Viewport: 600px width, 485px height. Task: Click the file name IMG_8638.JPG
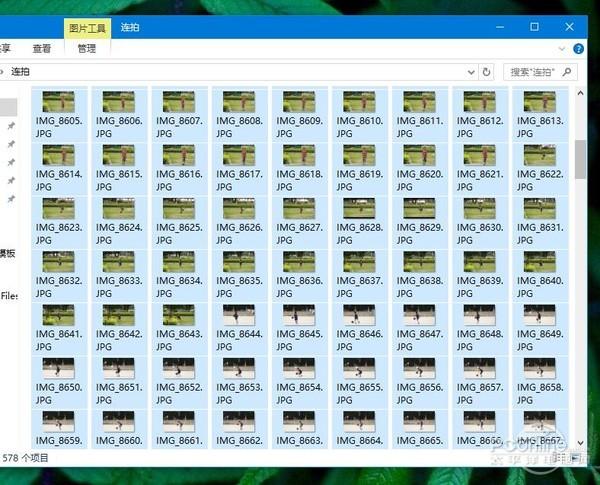tap(420, 287)
